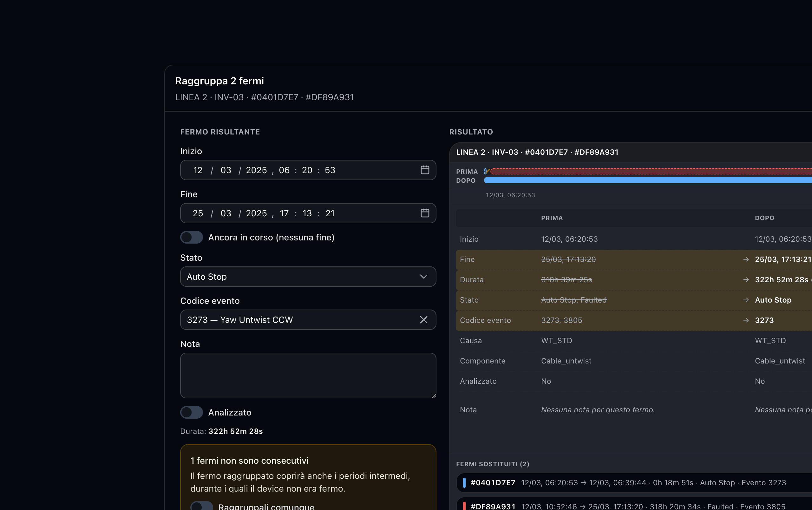Select the year field in Fine date
Screen dimensions: 812x510
[x=256, y=213]
